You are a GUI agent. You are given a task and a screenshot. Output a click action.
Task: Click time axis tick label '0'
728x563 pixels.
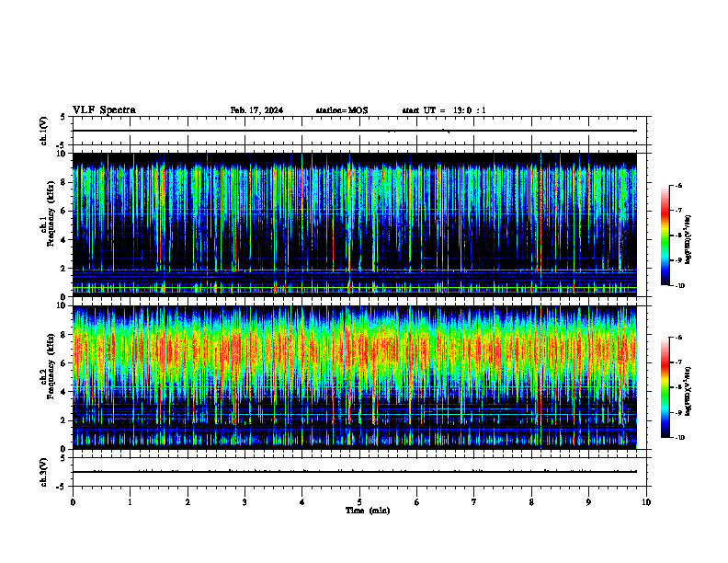[x=73, y=502]
